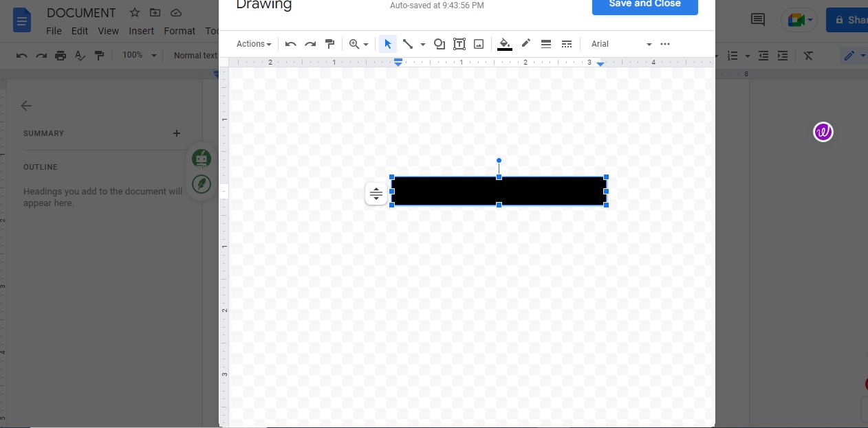Select the Border color pencil icon
868x428 pixels.
point(525,43)
